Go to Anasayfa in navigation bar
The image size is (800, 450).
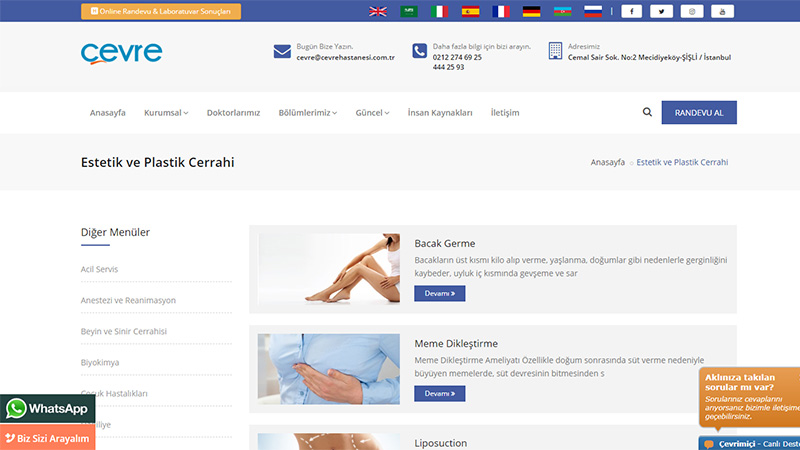108,112
